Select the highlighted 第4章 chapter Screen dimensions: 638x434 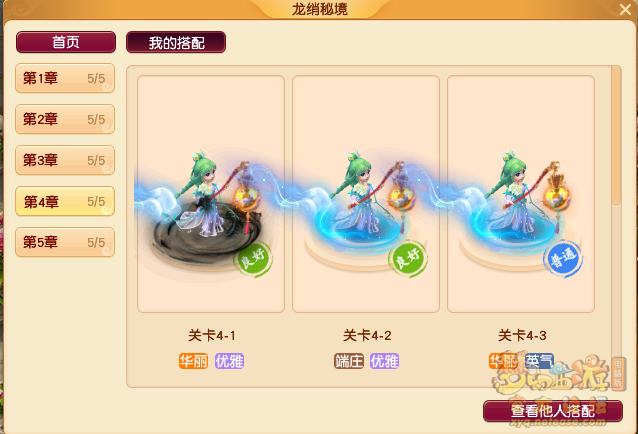coord(65,201)
